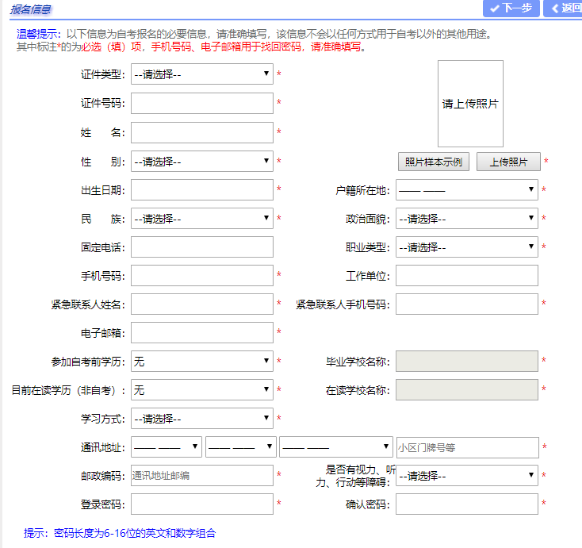582x548 pixels.
Task: Click the 紧急联系人手机号码 input field
Action: 467,304
